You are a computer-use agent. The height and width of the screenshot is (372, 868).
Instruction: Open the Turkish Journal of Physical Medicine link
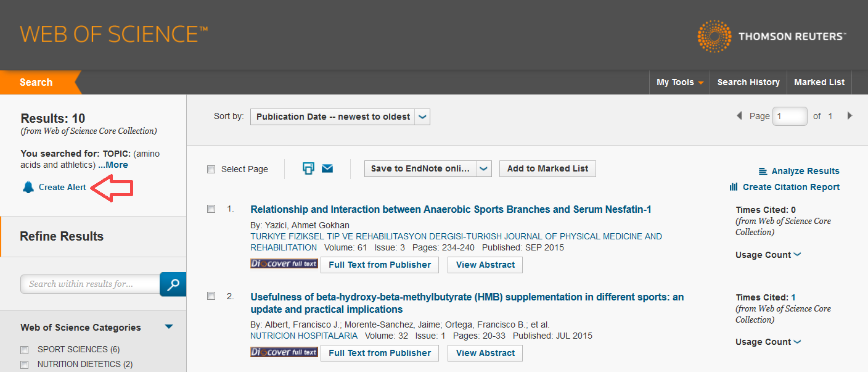click(x=456, y=242)
